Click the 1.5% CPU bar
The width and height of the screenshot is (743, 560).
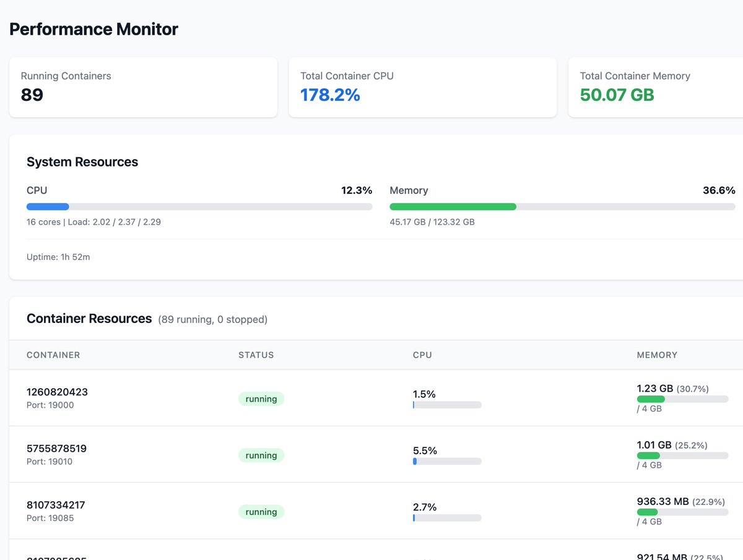pyautogui.click(x=447, y=405)
